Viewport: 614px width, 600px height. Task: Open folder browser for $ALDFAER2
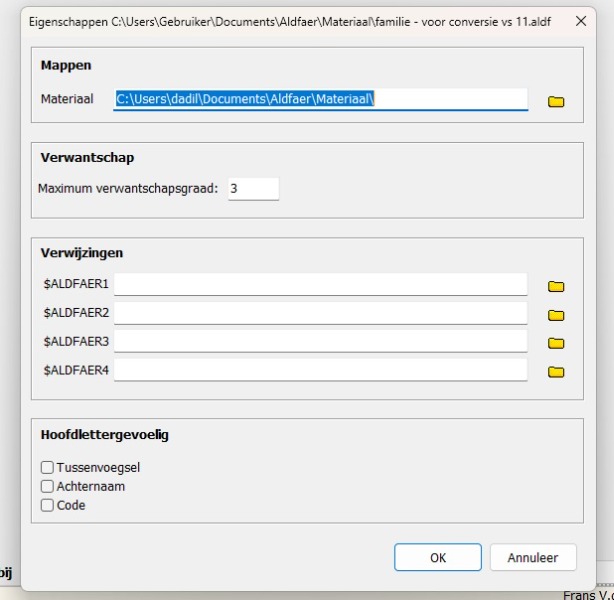point(556,315)
